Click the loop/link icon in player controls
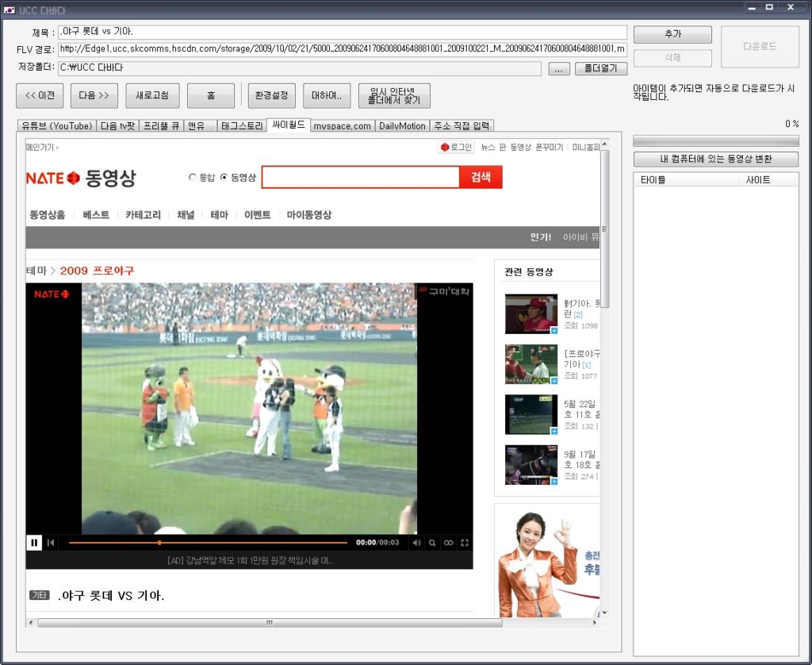Screen dimensions: 812x665 pos(449,543)
